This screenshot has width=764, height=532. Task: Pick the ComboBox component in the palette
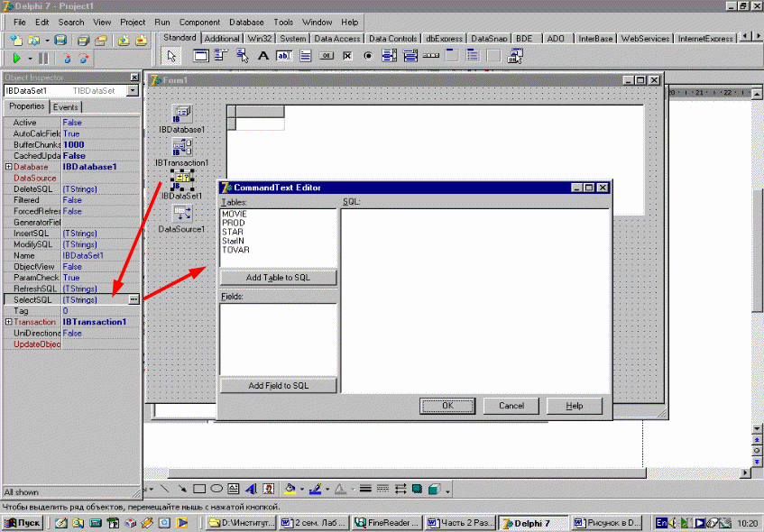pyautogui.click(x=410, y=56)
